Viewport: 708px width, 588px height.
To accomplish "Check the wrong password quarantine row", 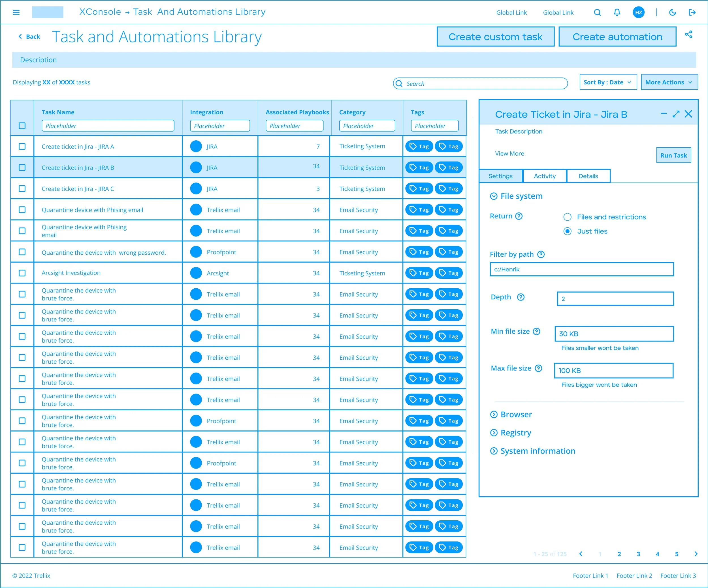I will pyautogui.click(x=22, y=252).
